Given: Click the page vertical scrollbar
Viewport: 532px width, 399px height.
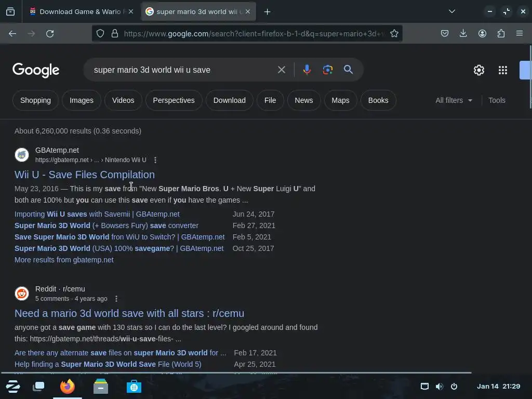Looking at the screenshot, I should [x=530, y=77].
